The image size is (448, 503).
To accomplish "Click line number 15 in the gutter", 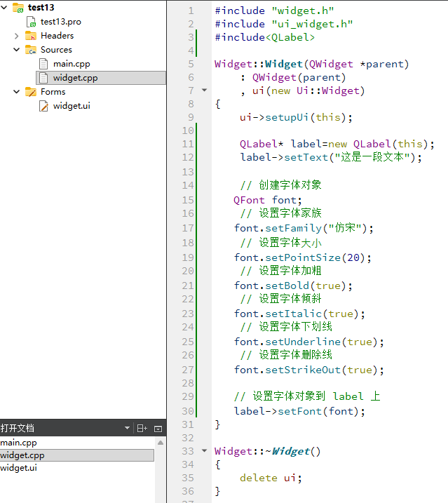I will coord(188,200).
